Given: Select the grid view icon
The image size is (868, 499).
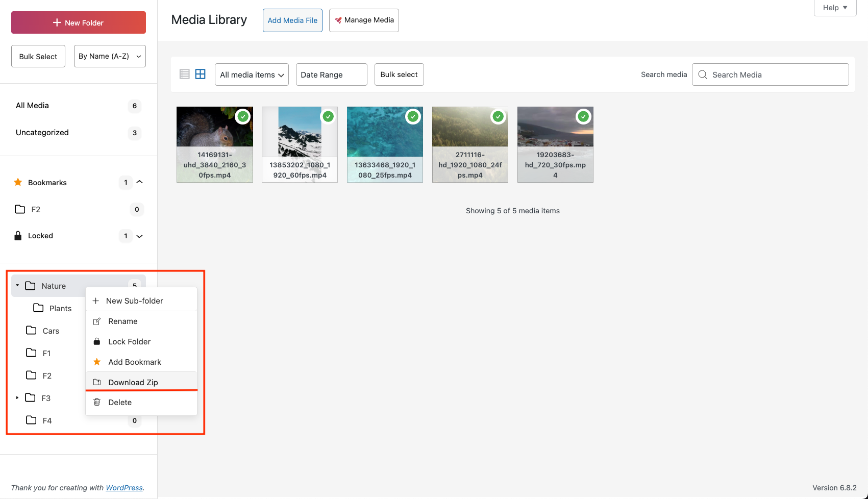Looking at the screenshot, I should (200, 74).
